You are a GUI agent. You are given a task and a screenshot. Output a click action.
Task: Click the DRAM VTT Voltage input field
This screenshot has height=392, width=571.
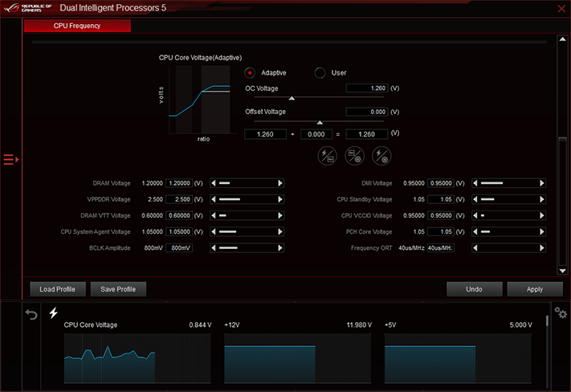click(179, 215)
